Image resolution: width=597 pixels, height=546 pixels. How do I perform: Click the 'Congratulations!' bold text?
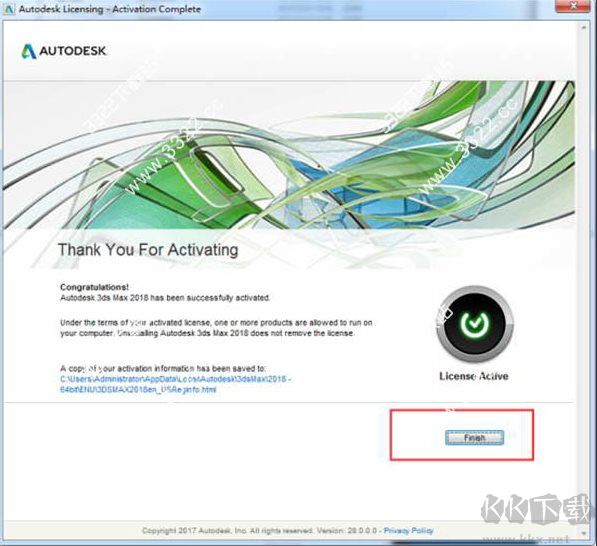click(x=94, y=287)
